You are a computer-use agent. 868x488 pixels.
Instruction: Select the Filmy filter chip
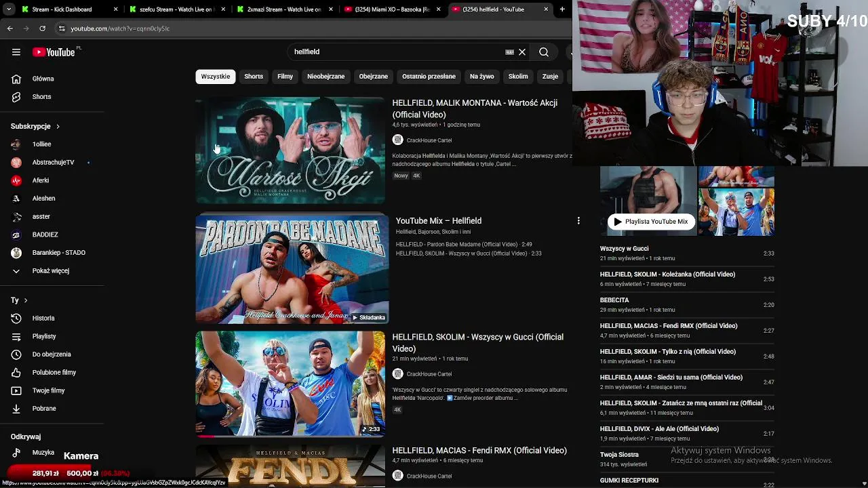(x=285, y=77)
